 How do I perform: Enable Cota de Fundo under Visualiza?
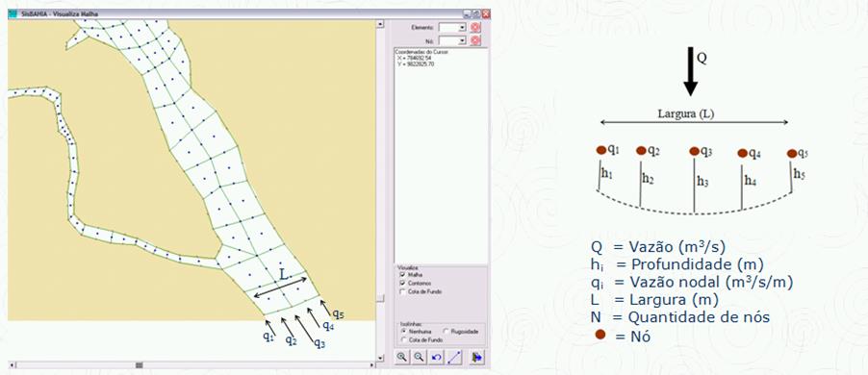coord(402,291)
